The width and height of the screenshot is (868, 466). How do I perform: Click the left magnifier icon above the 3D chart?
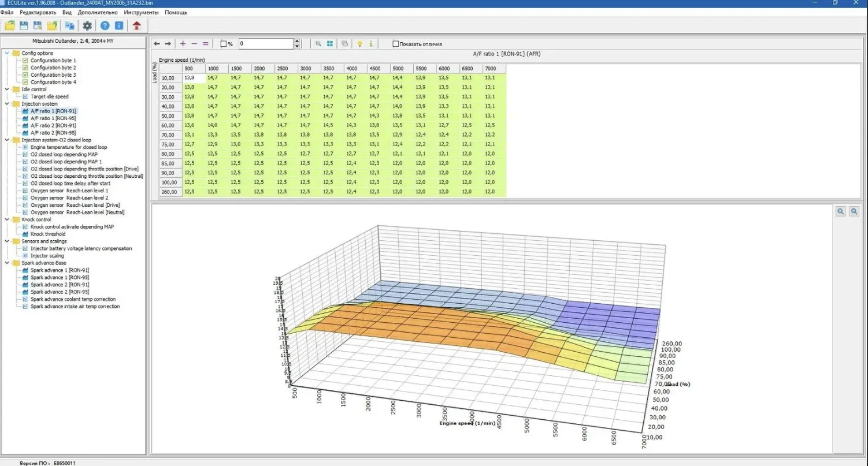(841, 211)
